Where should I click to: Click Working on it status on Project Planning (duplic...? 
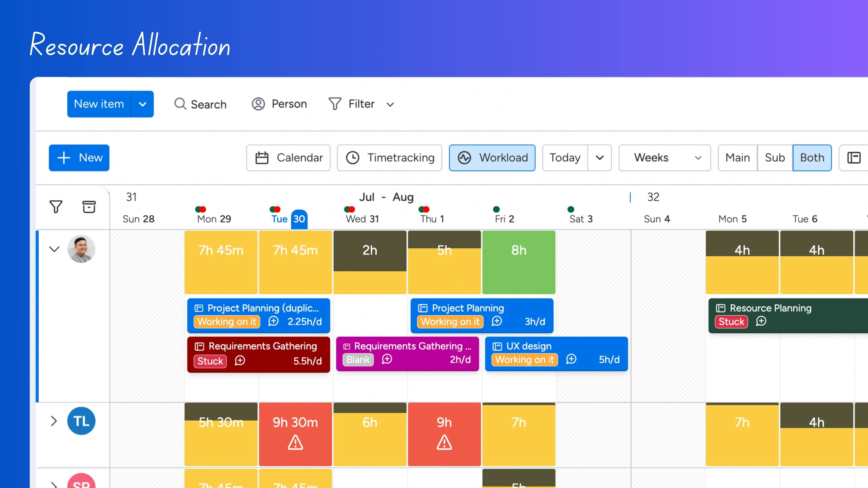tap(227, 322)
